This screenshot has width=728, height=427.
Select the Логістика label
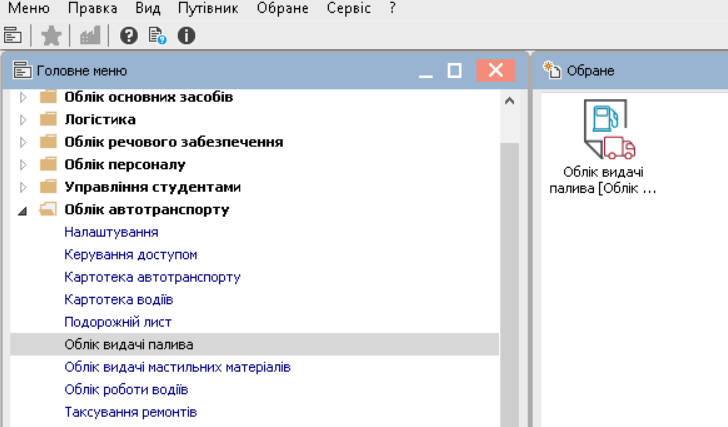(100, 120)
